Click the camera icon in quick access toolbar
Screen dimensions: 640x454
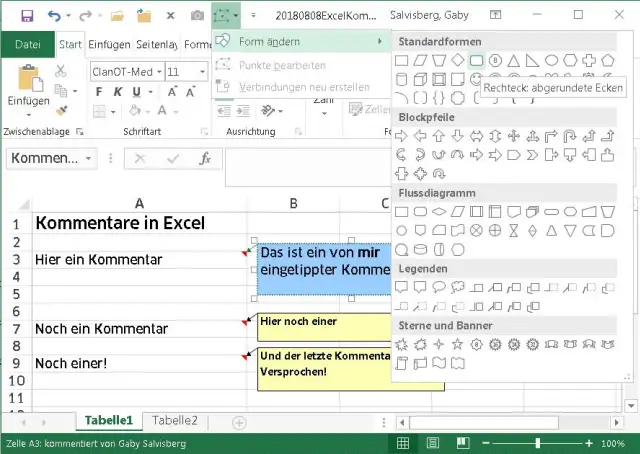(x=197, y=17)
